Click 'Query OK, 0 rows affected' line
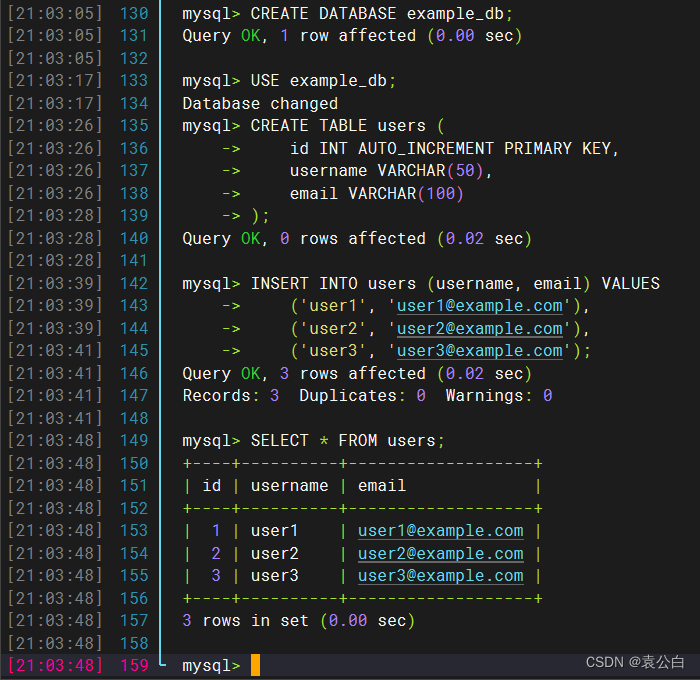Image resolution: width=700 pixels, height=680 pixels. (357, 239)
